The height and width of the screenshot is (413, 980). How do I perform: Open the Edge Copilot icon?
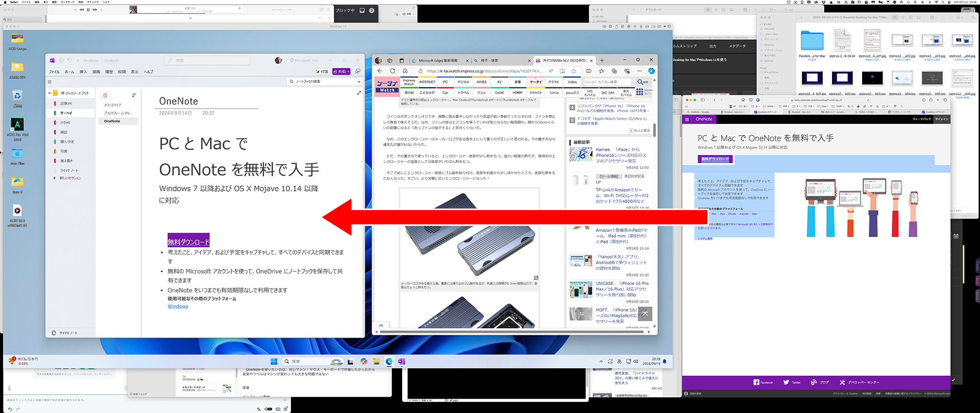click(651, 71)
